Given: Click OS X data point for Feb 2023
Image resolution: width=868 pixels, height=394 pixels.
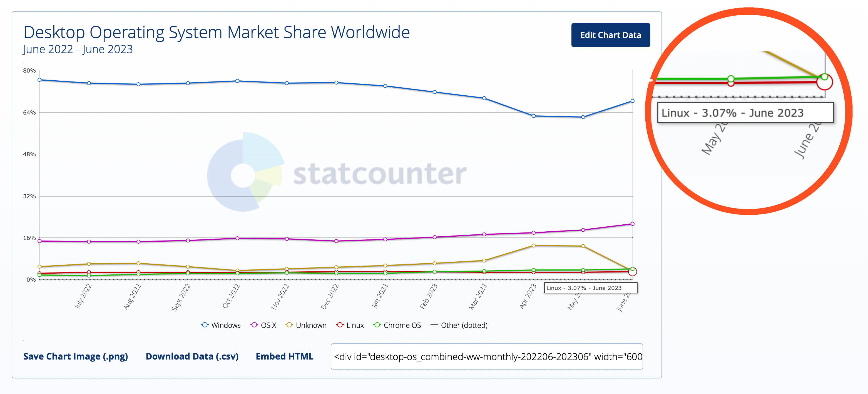Looking at the screenshot, I should pyautogui.click(x=434, y=237).
